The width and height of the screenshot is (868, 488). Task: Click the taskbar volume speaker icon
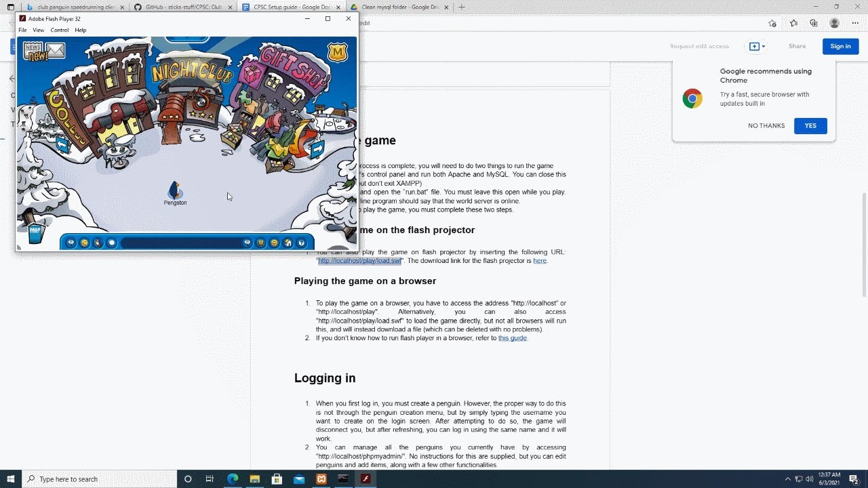tap(810, 479)
